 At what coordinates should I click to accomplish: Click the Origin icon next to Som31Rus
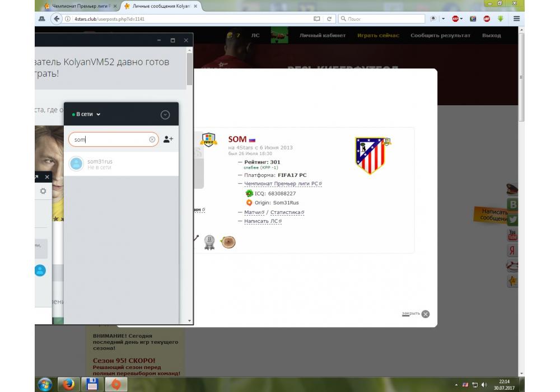point(249,202)
